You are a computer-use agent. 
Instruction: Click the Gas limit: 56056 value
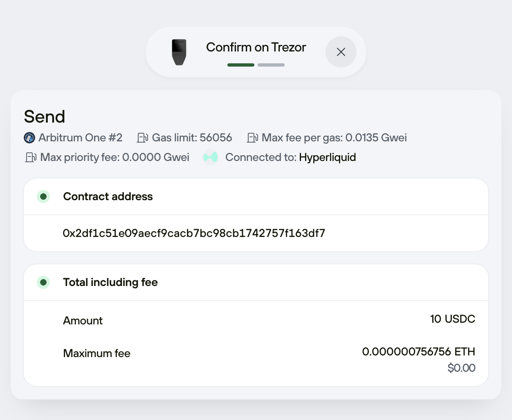point(192,138)
